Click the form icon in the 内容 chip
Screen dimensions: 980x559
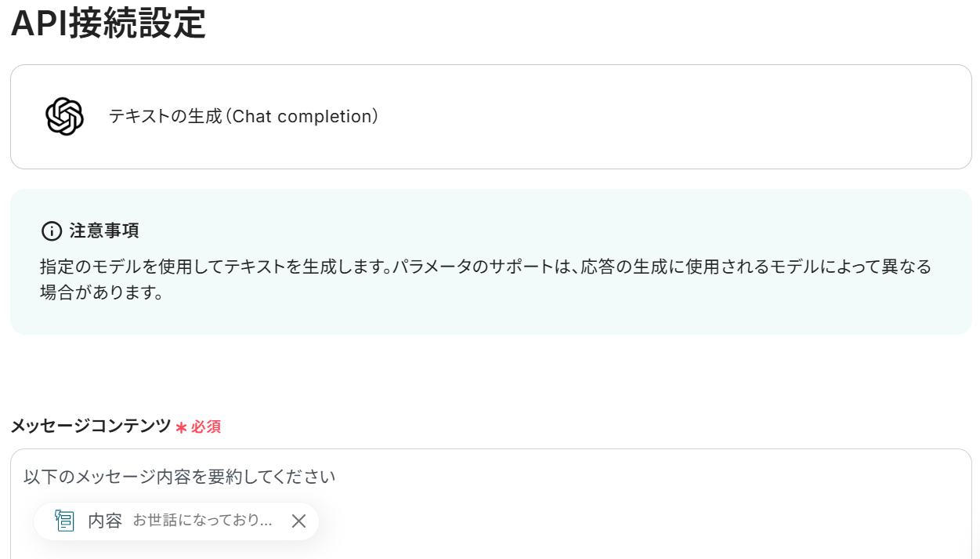point(64,521)
